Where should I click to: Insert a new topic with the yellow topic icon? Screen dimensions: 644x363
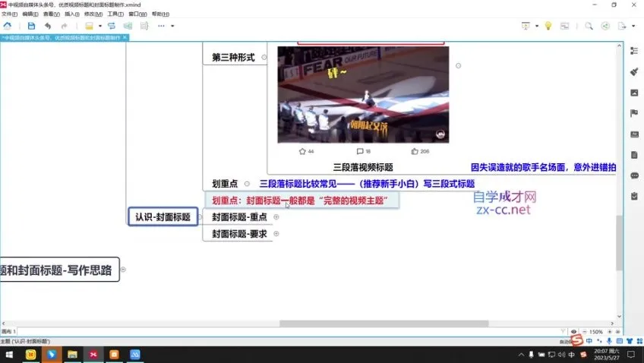pos(89,26)
